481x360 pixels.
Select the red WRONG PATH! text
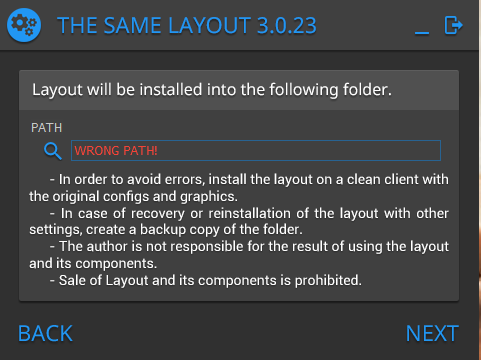[116, 151]
